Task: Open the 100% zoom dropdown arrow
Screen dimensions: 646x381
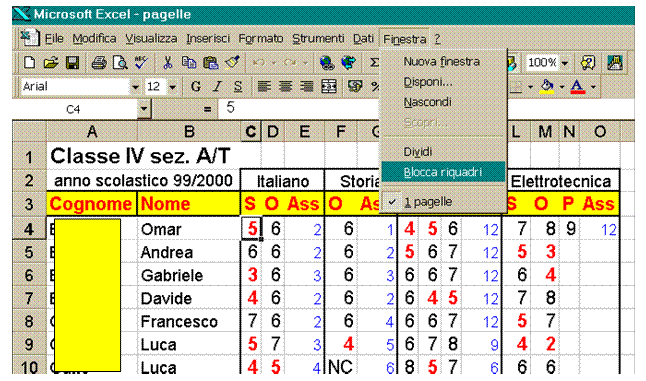Action: [565, 63]
